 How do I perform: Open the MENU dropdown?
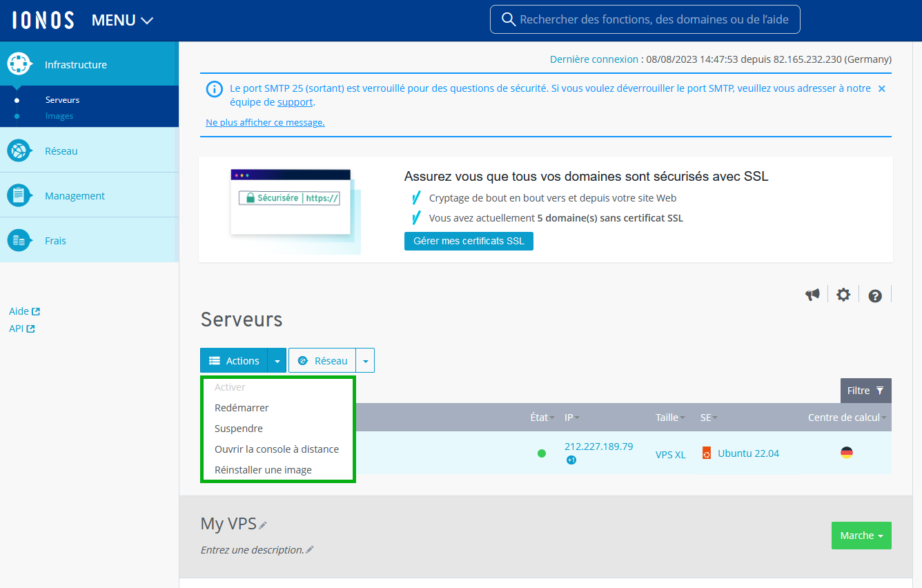(x=122, y=20)
